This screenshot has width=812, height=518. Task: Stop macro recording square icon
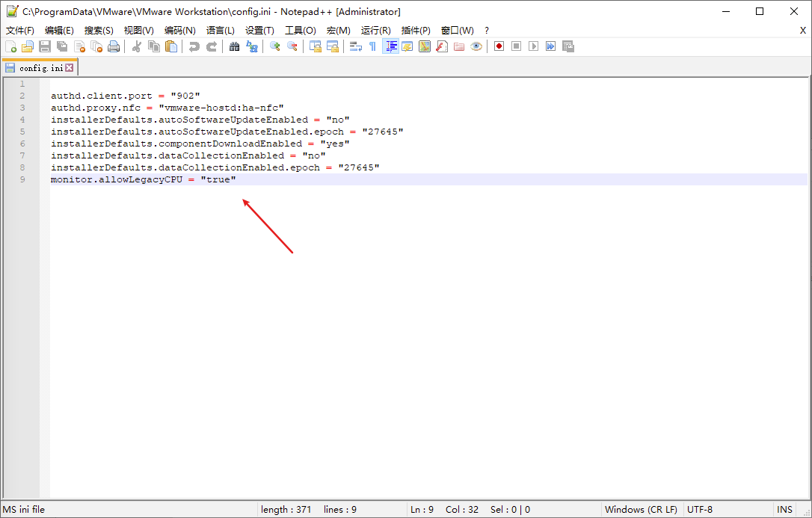[x=517, y=46]
